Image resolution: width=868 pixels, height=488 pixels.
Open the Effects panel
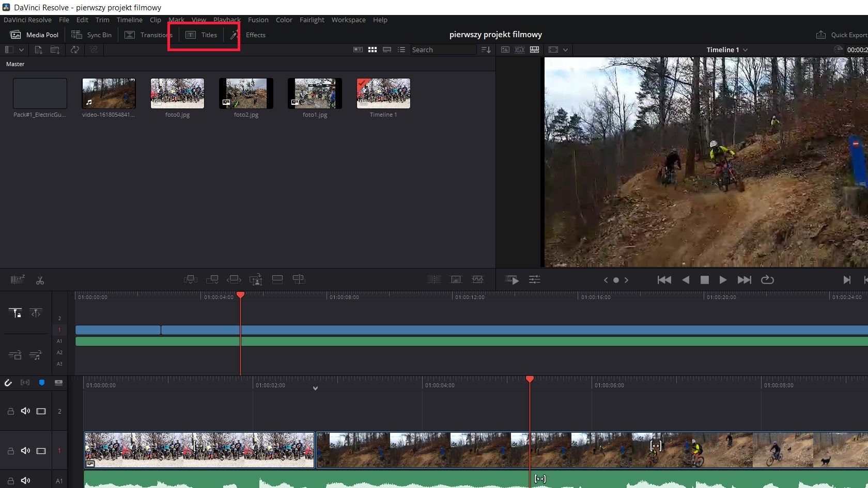pos(249,35)
